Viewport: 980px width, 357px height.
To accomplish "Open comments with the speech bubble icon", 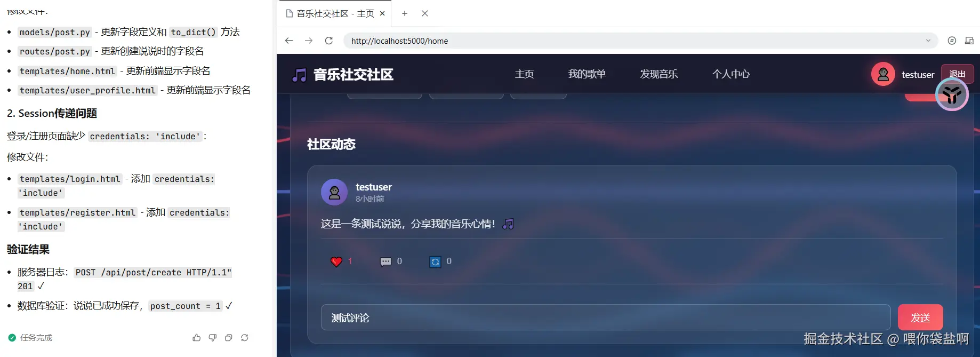I will [x=385, y=261].
